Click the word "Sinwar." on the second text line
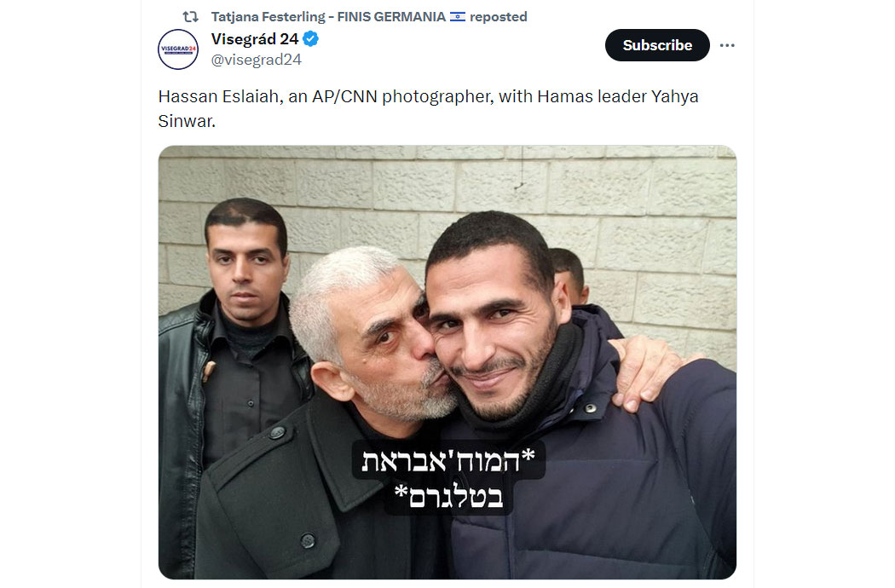Screen dimensions: 895x588 click(187, 121)
